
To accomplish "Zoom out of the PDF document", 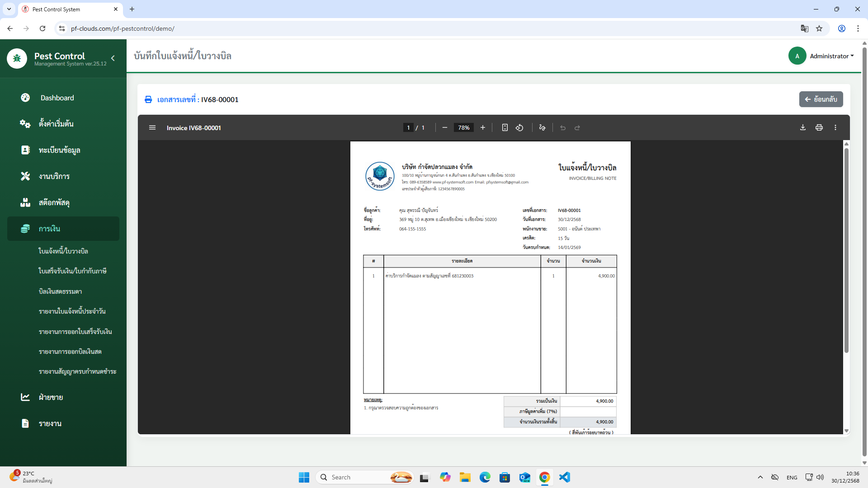I will click(445, 127).
